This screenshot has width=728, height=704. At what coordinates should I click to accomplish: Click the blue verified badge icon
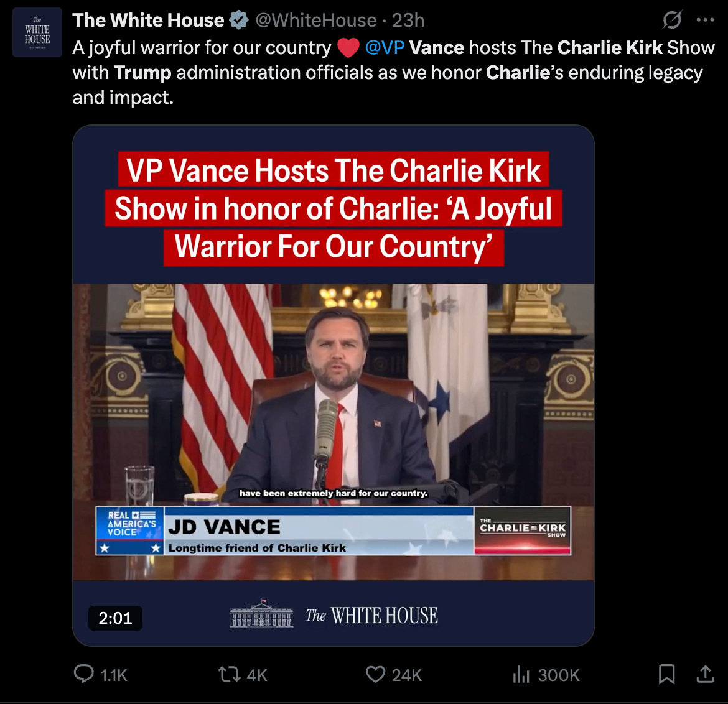click(239, 21)
